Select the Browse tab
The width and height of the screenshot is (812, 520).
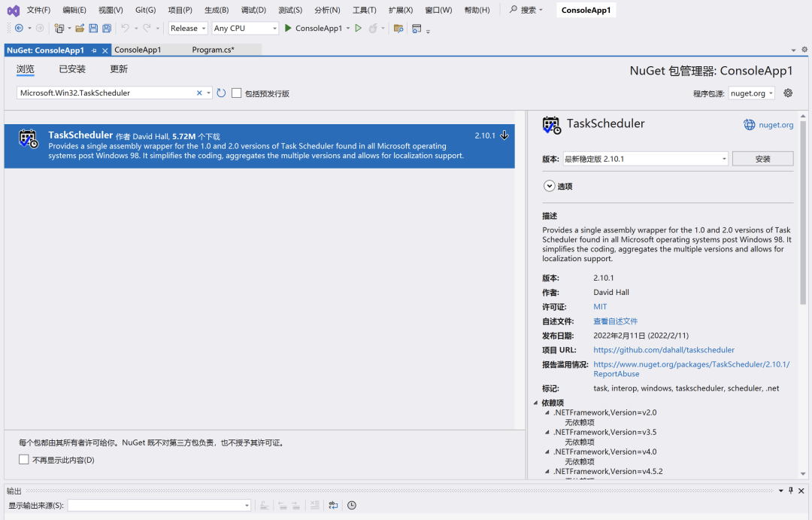pos(26,69)
